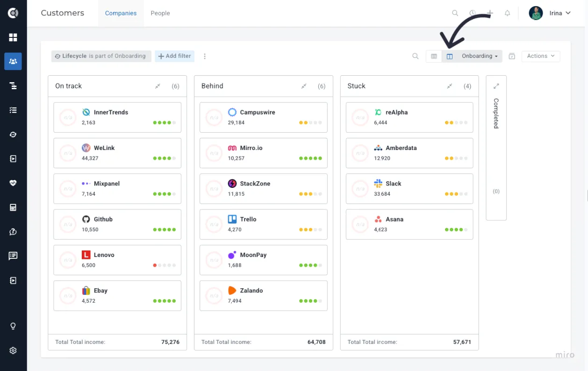Open the Github company card
The height and width of the screenshot is (371, 588).
pyautogui.click(x=117, y=224)
